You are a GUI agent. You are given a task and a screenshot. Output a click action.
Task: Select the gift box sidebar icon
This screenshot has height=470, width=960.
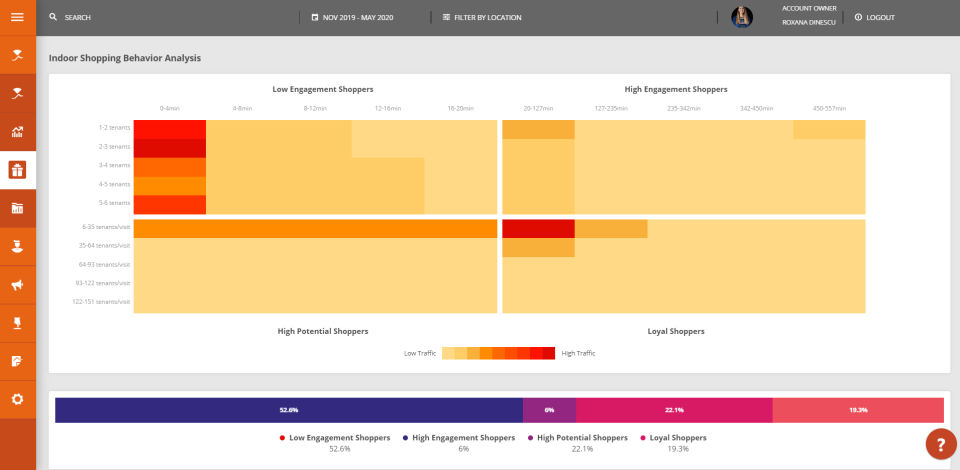tap(17, 170)
